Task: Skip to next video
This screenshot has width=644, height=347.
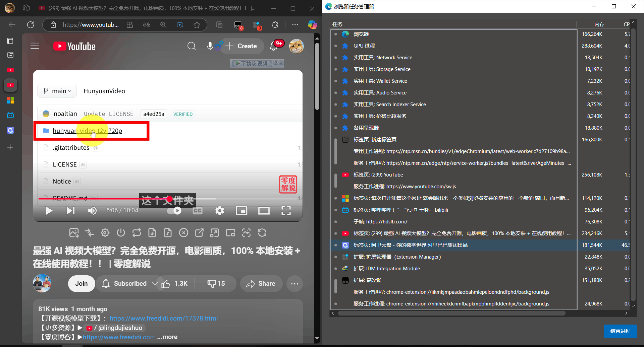Action: [70, 211]
